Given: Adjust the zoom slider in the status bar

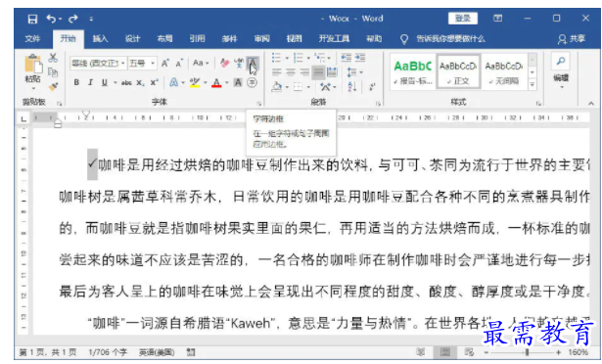Looking at the screenshot, I should 528,352.
